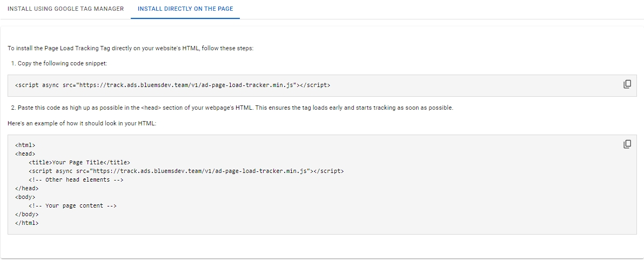Click the script line inside the HTML example
The width and height of the screenshot is (644, 260).
coord(186,171)
